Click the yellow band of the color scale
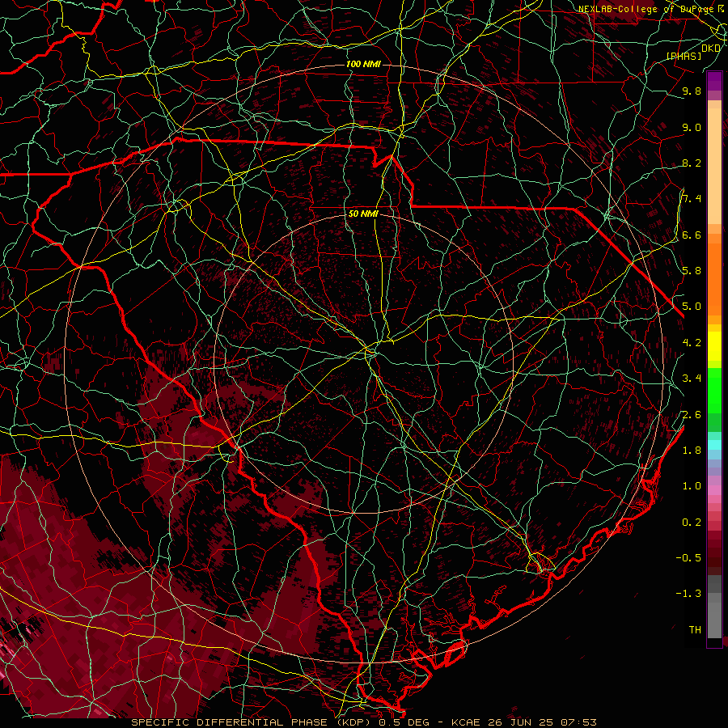 coord(714,346)
